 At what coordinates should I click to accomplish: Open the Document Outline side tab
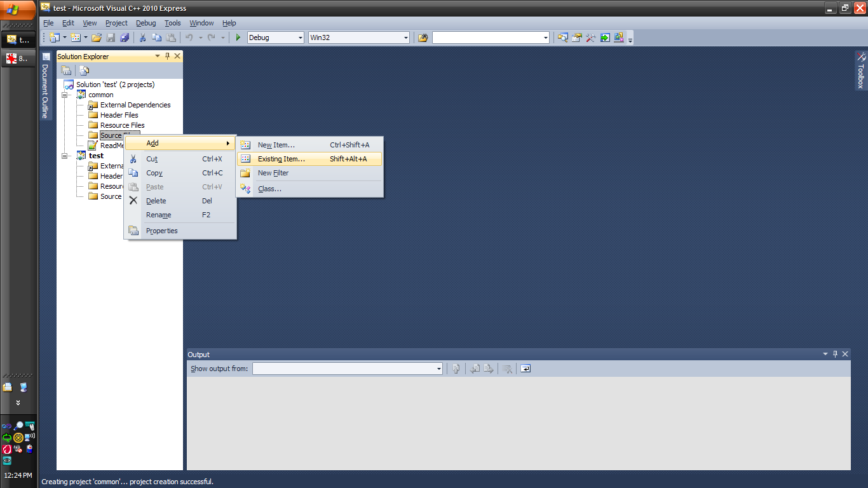46,85
